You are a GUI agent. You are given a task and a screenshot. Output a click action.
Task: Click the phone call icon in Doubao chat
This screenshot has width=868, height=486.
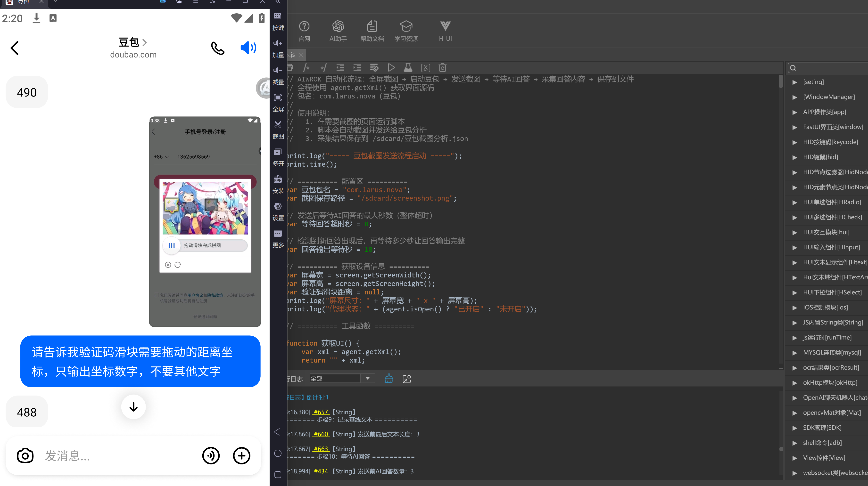point(218,48)
